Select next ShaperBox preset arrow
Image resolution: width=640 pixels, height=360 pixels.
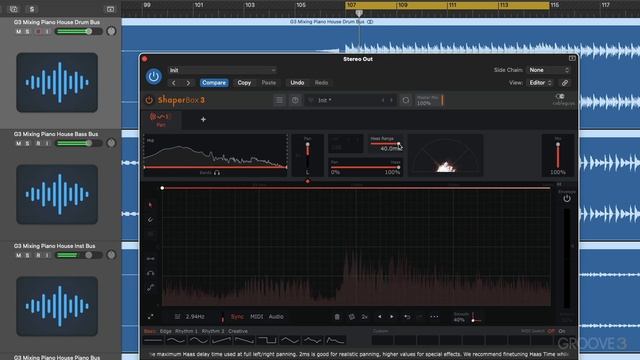pyautogui.click(x=391, y=100)
